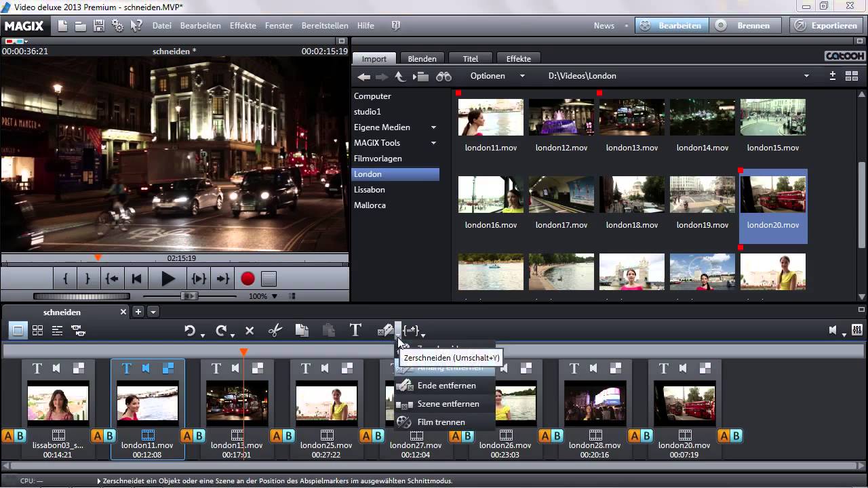Create a new project with the blank page icon
The height and width of the screenshot is (488, 868).
63,26
